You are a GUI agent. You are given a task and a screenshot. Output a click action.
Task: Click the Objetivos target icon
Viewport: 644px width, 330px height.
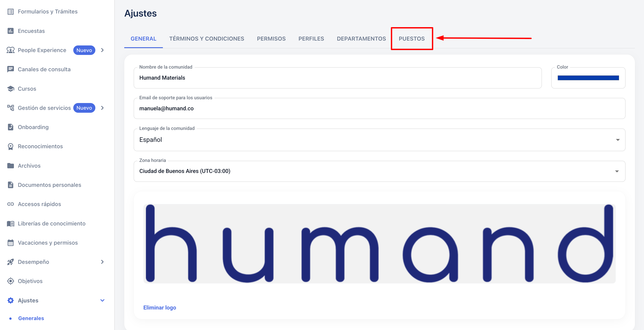(11, 281)
